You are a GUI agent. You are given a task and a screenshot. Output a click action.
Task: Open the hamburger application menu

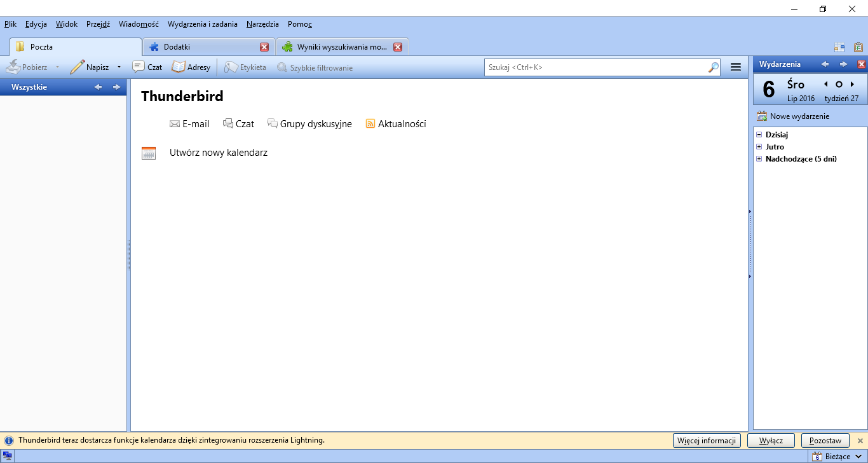tap(736, 67)
